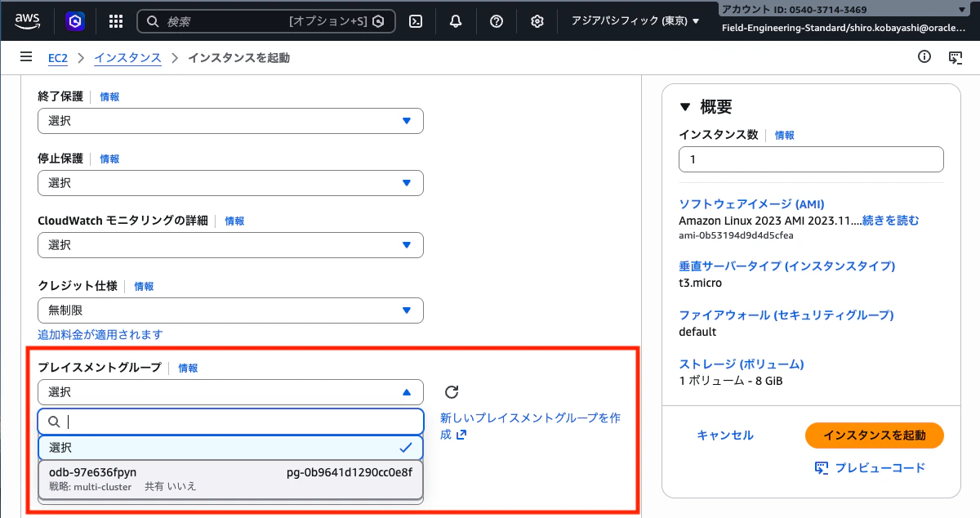The height and width of the screenshot is (518, 980).
Task: Click ファイアウォール (セキュリティグループ) link
Action: click(x=786, y=315)
